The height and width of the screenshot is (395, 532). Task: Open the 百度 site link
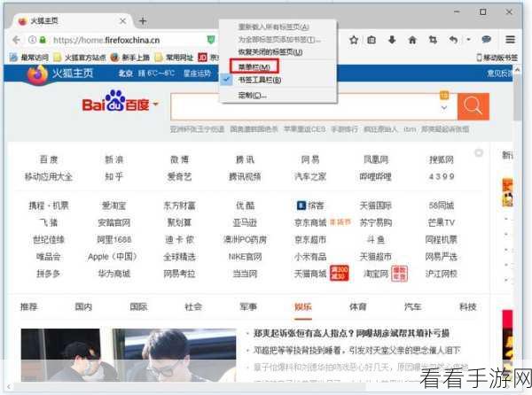point(49,159)
